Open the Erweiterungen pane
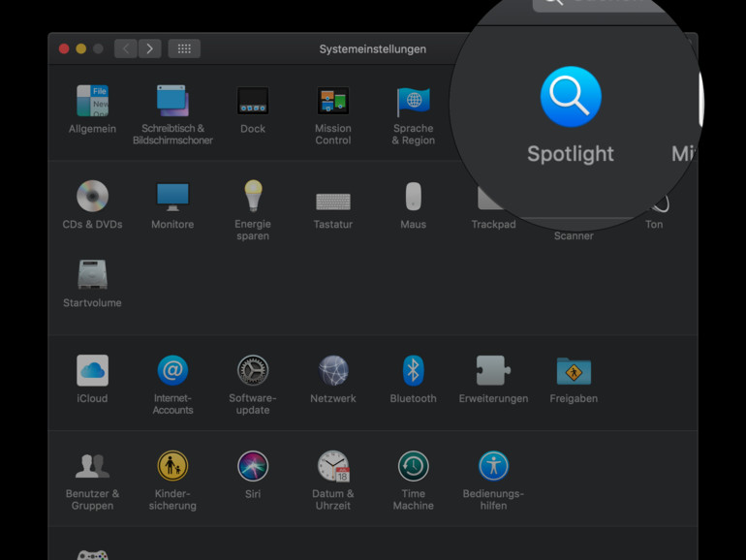 click(493, 370)
